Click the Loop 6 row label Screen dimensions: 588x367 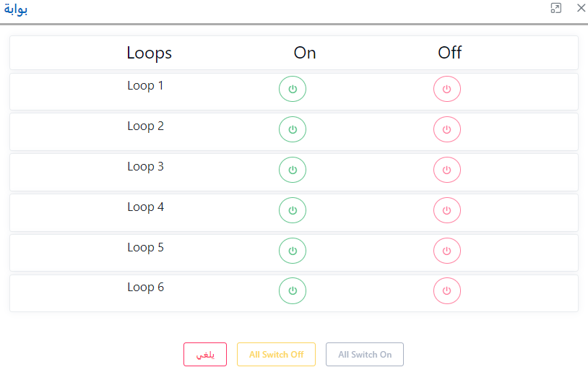(145, 287)
